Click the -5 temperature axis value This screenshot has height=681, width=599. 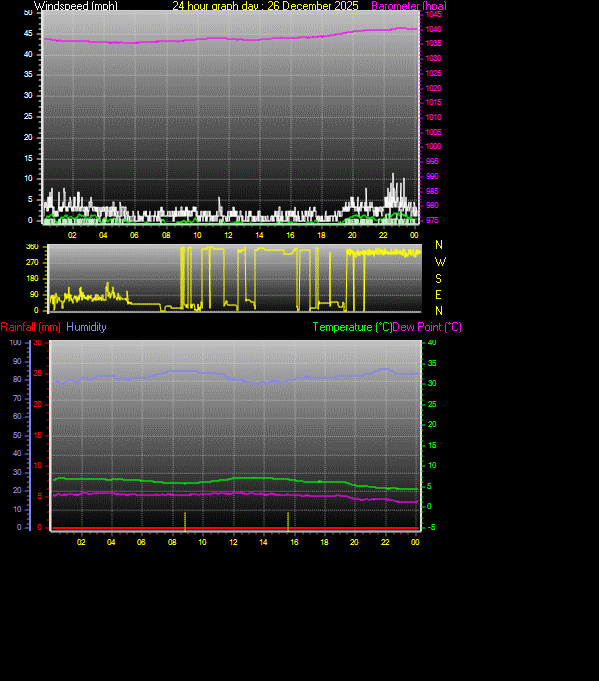tap(432, 527)
